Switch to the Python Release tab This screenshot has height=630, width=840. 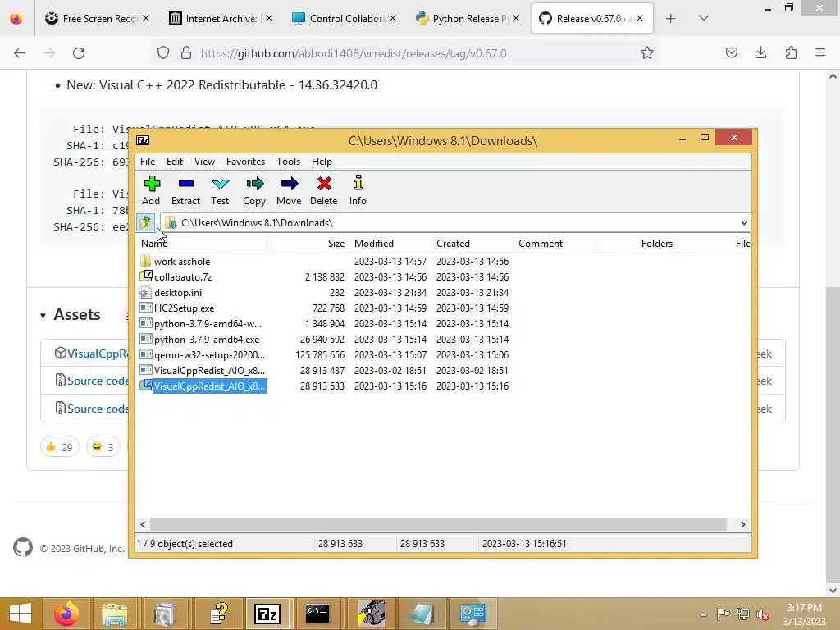pos(466,18)
